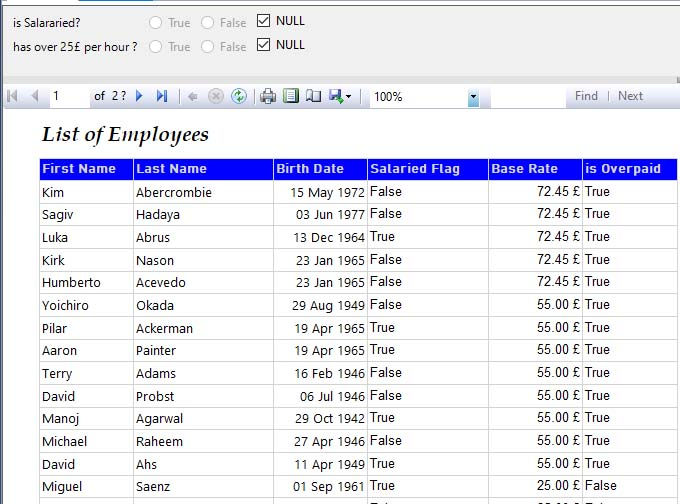Select the Kim first name cell

click(86, 192)
